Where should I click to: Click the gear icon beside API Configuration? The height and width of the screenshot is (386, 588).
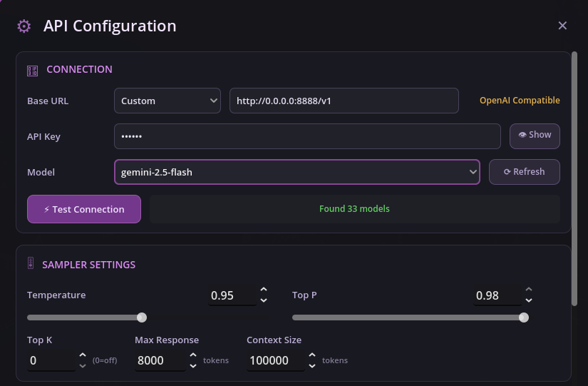point(24,26)
